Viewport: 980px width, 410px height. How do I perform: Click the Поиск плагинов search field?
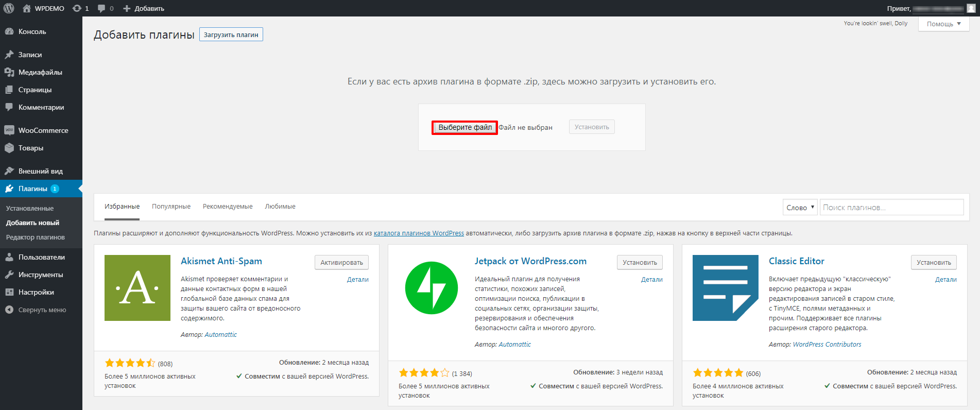[891, 207]
